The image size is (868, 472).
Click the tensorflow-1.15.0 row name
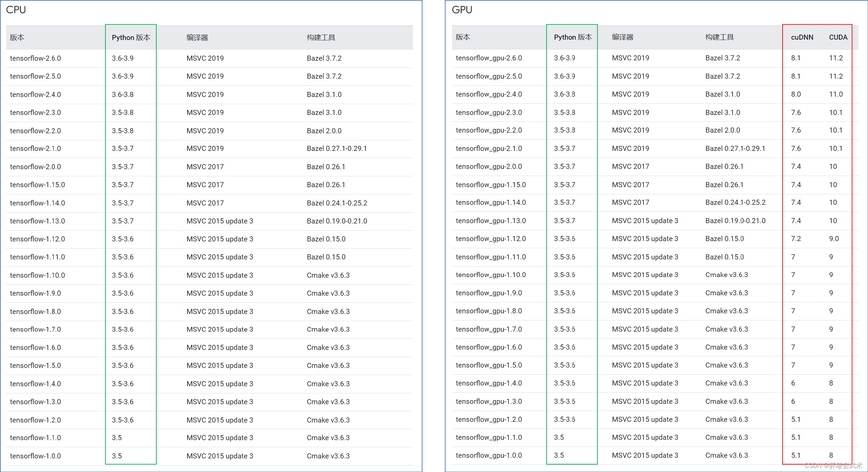coord(38,185)
